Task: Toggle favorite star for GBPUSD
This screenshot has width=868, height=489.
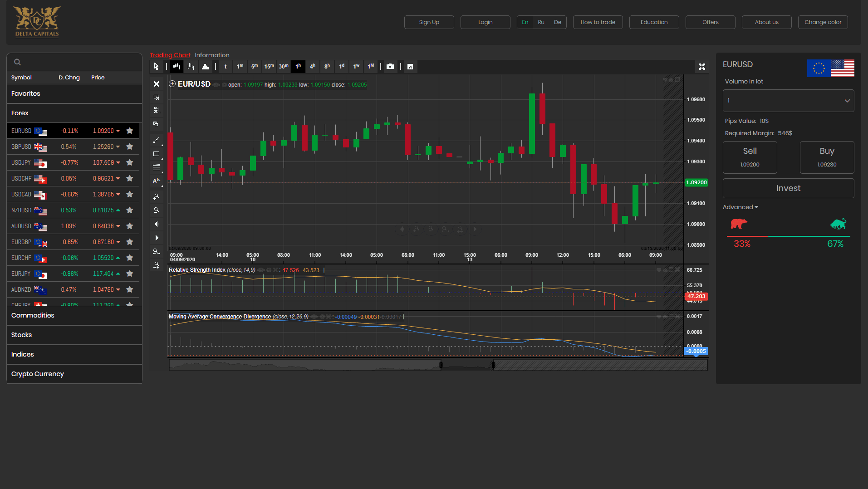Action: coord(130,147)
